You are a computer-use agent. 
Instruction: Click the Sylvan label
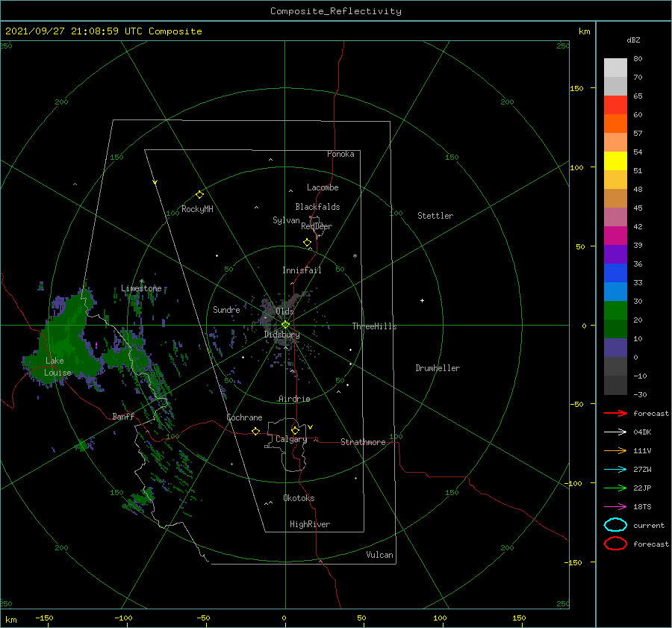(286, 220)
